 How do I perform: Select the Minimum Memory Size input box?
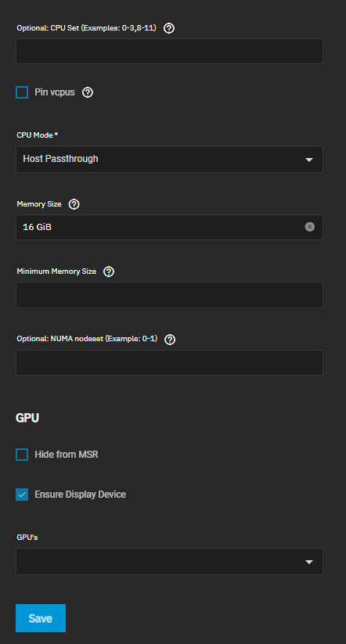[x=169, y=295]
